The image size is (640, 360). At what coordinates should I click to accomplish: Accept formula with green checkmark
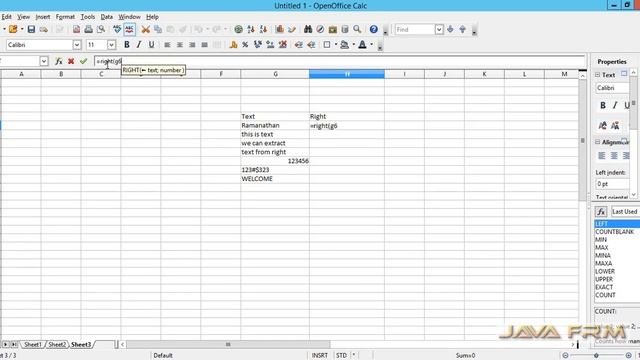(x=84, y=61)
